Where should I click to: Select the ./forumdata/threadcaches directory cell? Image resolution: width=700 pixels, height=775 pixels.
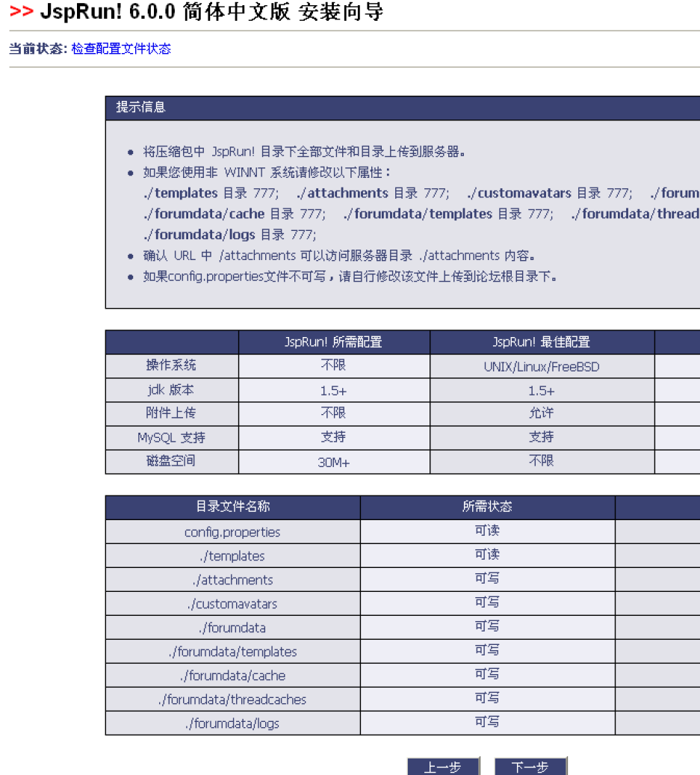point(232,700)
